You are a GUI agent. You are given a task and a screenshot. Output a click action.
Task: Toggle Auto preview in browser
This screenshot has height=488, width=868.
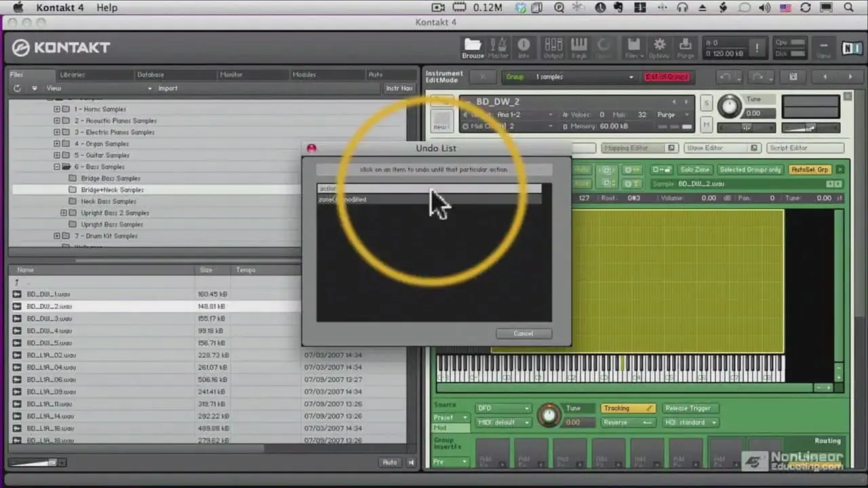coord(390,462)
